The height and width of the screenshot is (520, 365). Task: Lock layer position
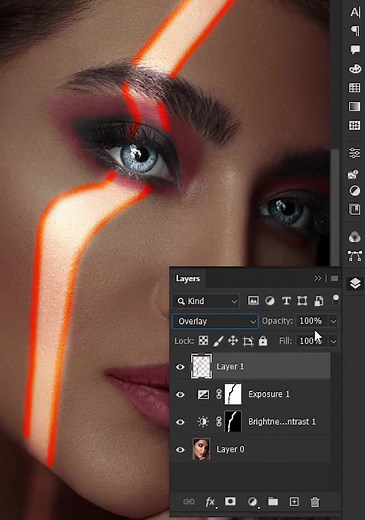click(233, 341)
